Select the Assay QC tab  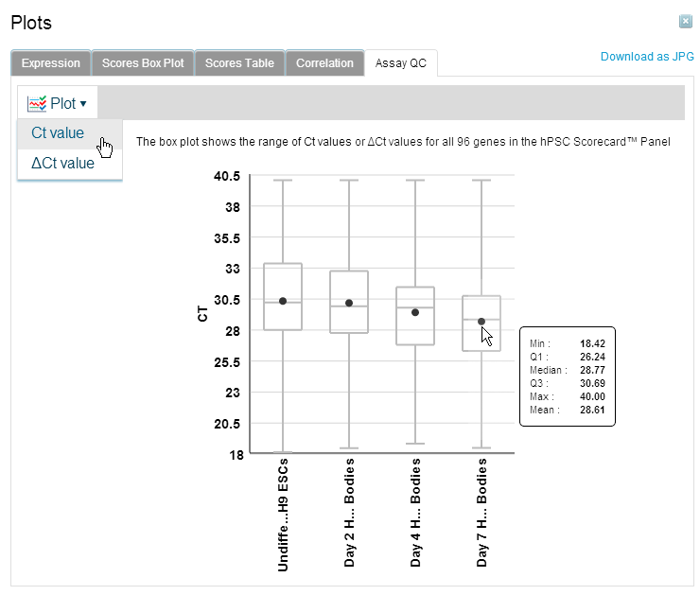[400, 63]
